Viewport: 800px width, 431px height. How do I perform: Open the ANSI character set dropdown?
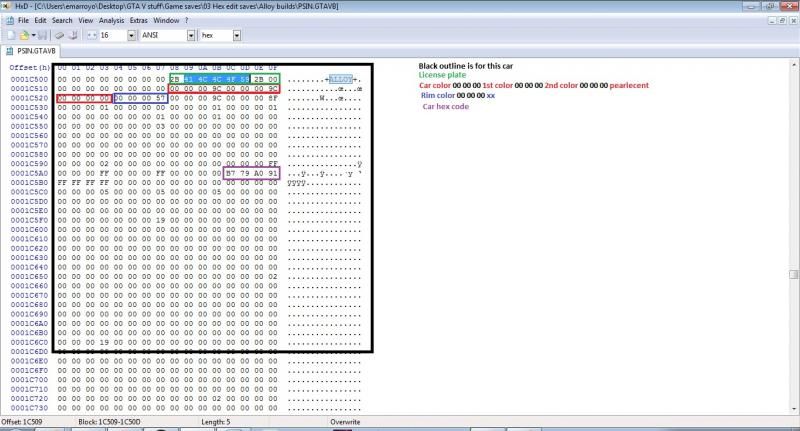tap(191, 35)
